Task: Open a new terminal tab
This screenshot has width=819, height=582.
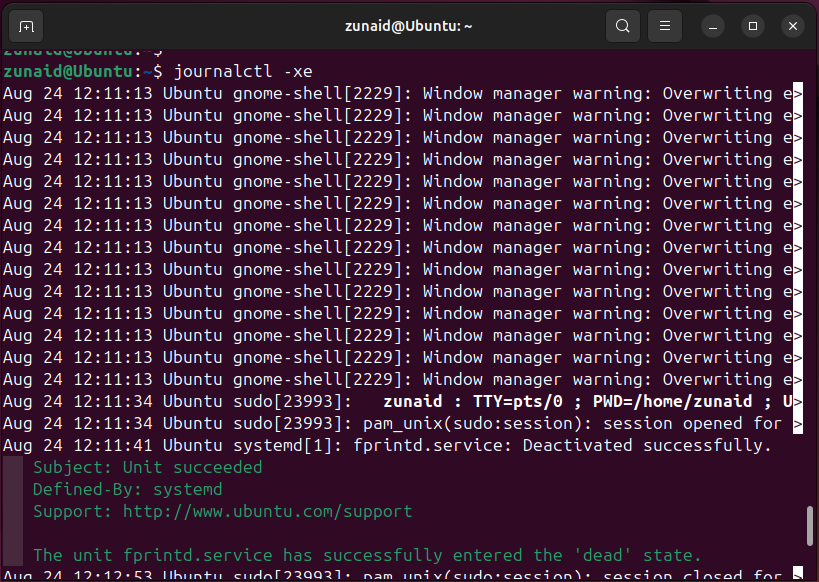Action: (26, 26)
